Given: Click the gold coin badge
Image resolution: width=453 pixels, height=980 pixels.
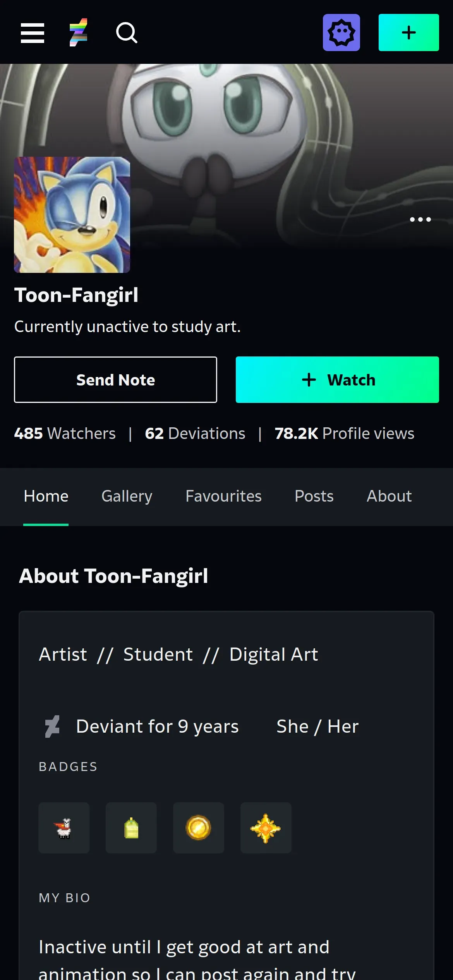Looking at the screenshot, I should coord(199,828).
